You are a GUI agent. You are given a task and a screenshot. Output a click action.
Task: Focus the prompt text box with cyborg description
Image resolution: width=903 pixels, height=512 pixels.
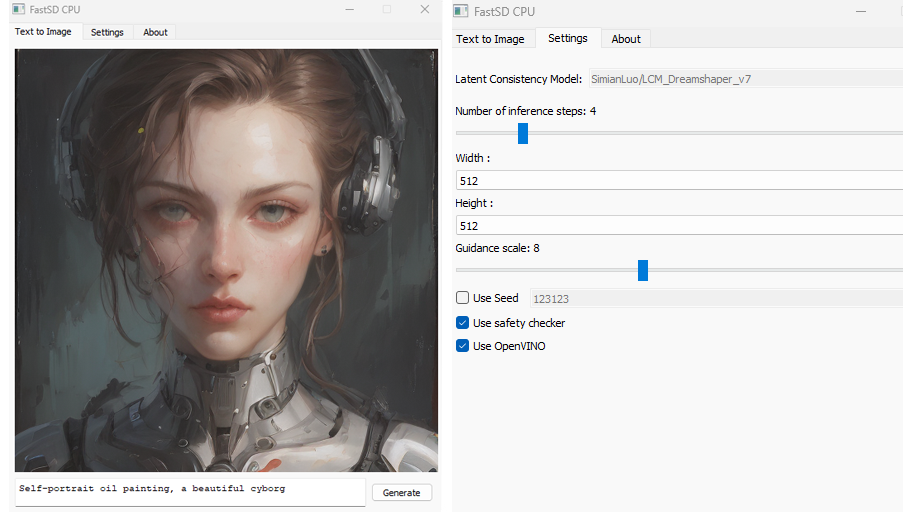190,490
